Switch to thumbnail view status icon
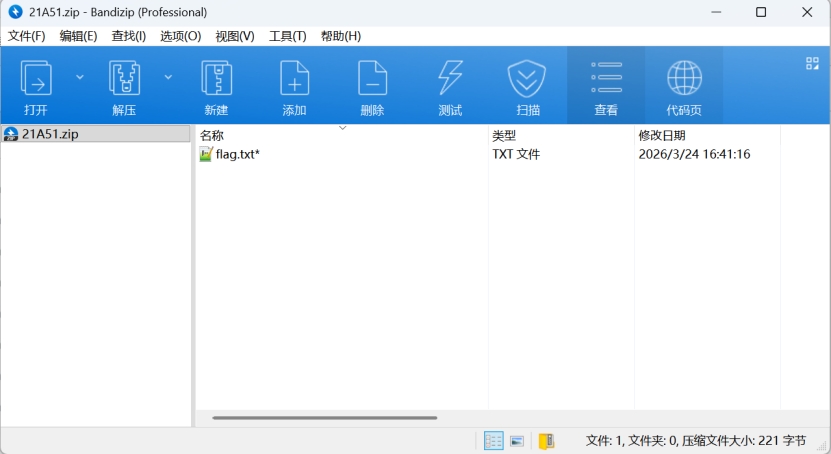The width and height of the screenshot is (831, 454). pyautogui.click(x=517, y=441)
